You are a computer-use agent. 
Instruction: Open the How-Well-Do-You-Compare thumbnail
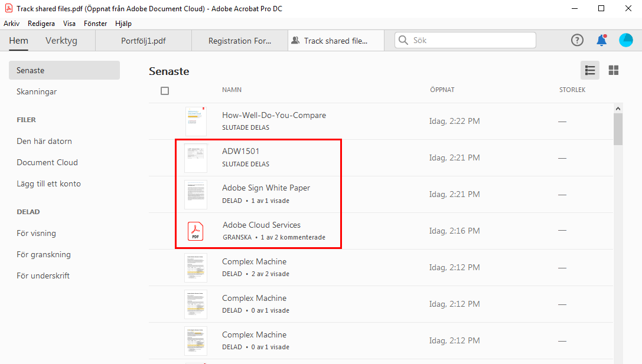click(x=195, y=121)
